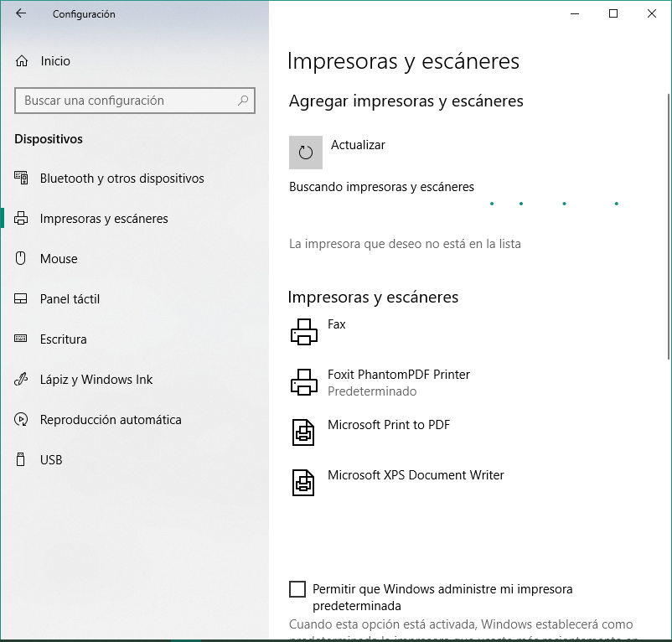The height and width of the screenshot is (642, 672).
Task: Open Panel táctil settings
Action: click(70, 299)
